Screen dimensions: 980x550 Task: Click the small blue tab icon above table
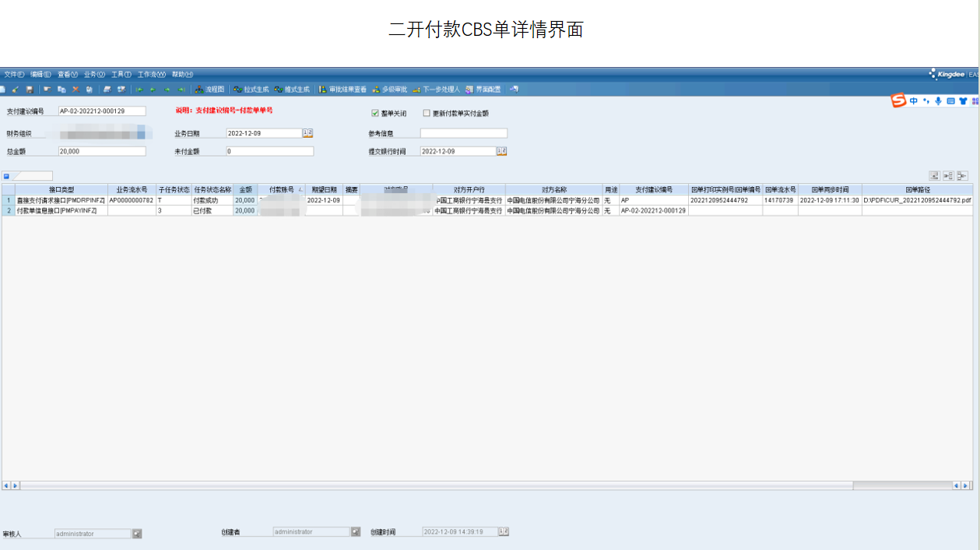click(6, 176)
